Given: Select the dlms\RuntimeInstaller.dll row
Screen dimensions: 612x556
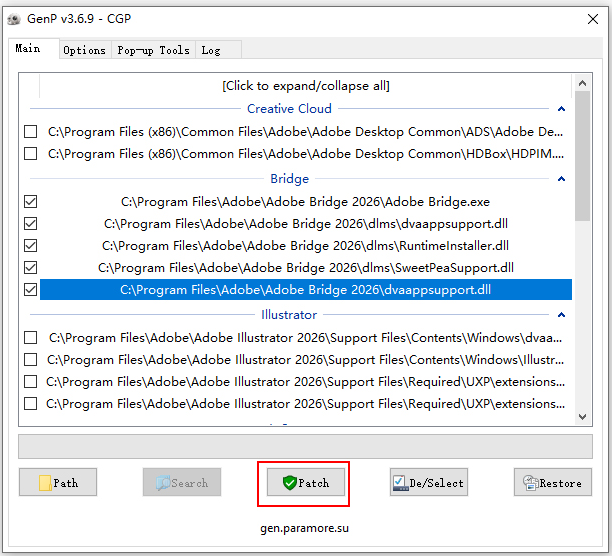Looking at the screenshot, I should tap(306, 246).
